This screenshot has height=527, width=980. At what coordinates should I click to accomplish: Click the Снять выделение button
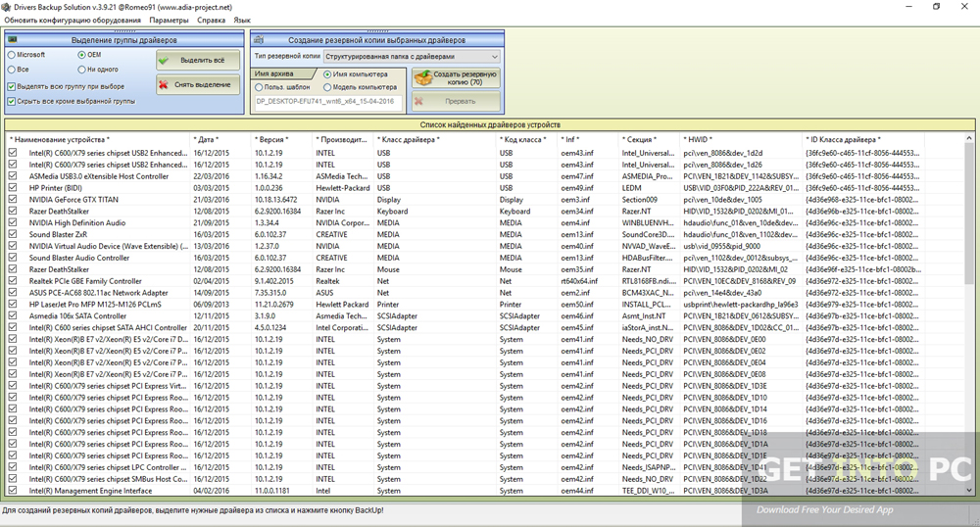click(x=198, y=84)
